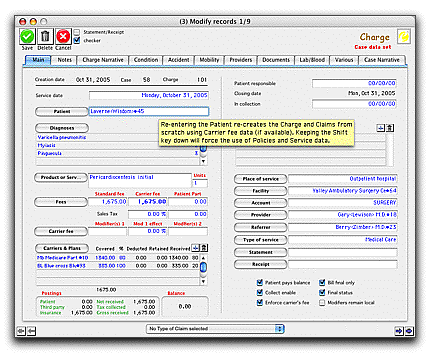Click the Statement button
The image size is (430, 360).
click(x=260, y=252)
